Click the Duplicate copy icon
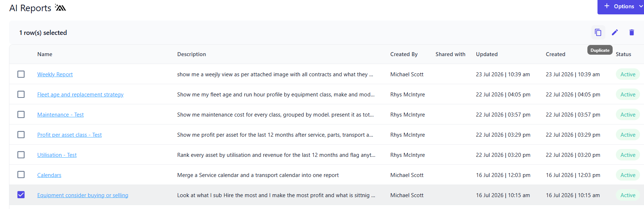The width and height of the screenshot is (644, 209). click(x=598, y=32)
